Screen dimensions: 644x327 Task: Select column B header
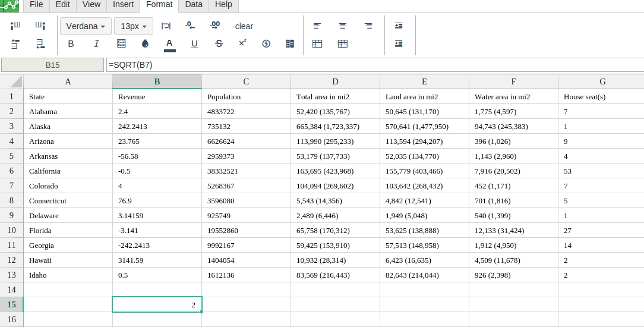click(x=157, y=81)
